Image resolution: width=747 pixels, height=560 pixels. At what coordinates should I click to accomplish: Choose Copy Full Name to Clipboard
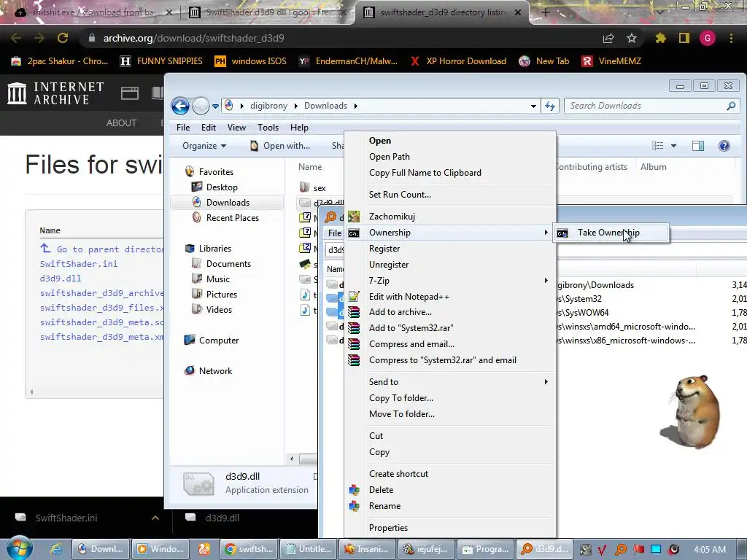coord(425,173)
